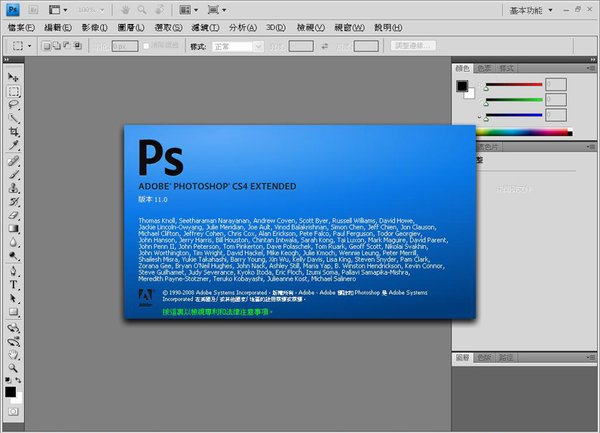Select the Healing Brush tool
The width and height of the screenshot is (600, 433).
coord(13,161)
